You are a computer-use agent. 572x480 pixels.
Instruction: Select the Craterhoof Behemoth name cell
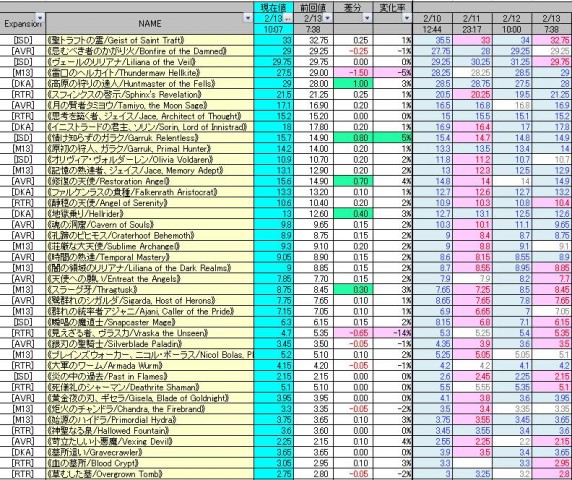[150, 235]
